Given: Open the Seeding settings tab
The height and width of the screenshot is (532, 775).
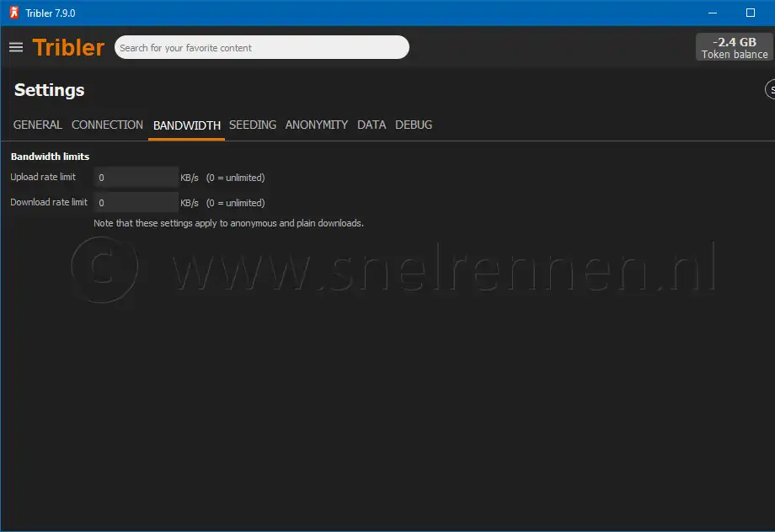Looking at the screenshot, I should coord(253,125).
